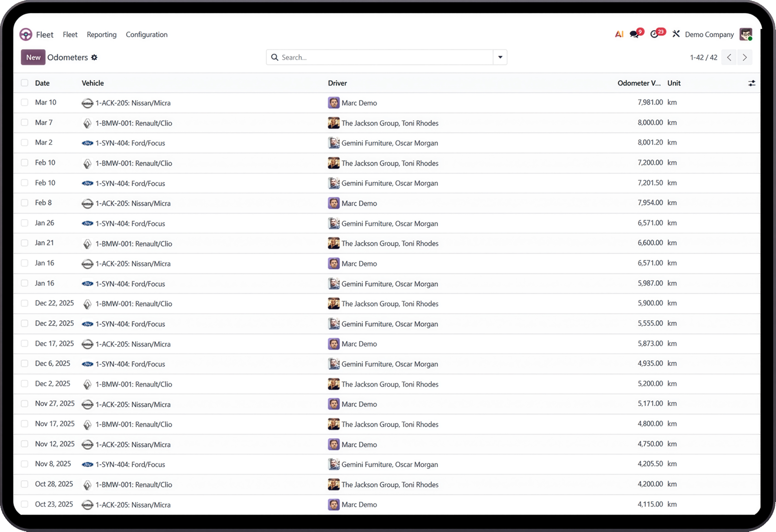Open the debug tools wrench icon
Viewport: 776px width, 532px height.
click(676, 34)
